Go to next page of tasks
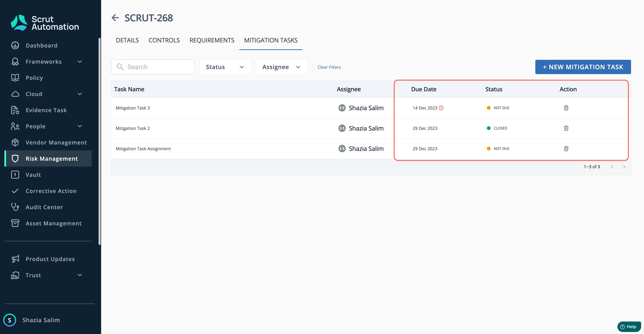 point(624,167)
